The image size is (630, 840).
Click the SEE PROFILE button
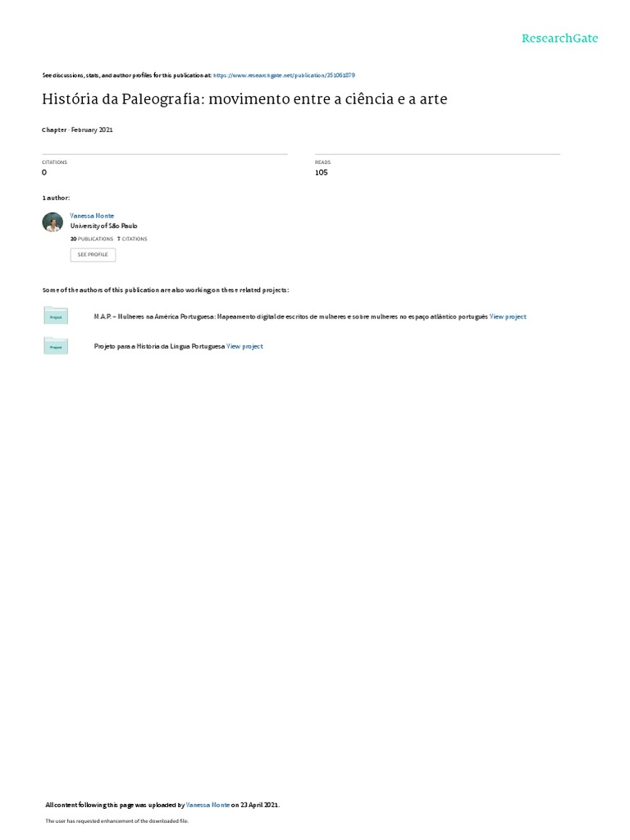[93, 254]
